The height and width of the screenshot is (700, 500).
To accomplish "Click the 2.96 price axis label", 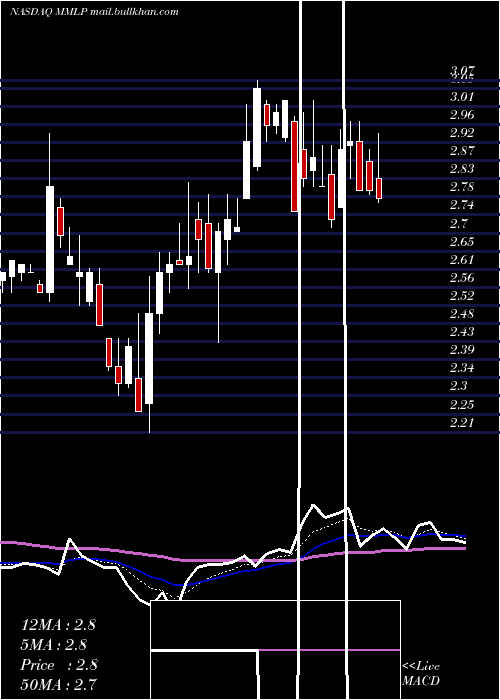I will [462, 115].
